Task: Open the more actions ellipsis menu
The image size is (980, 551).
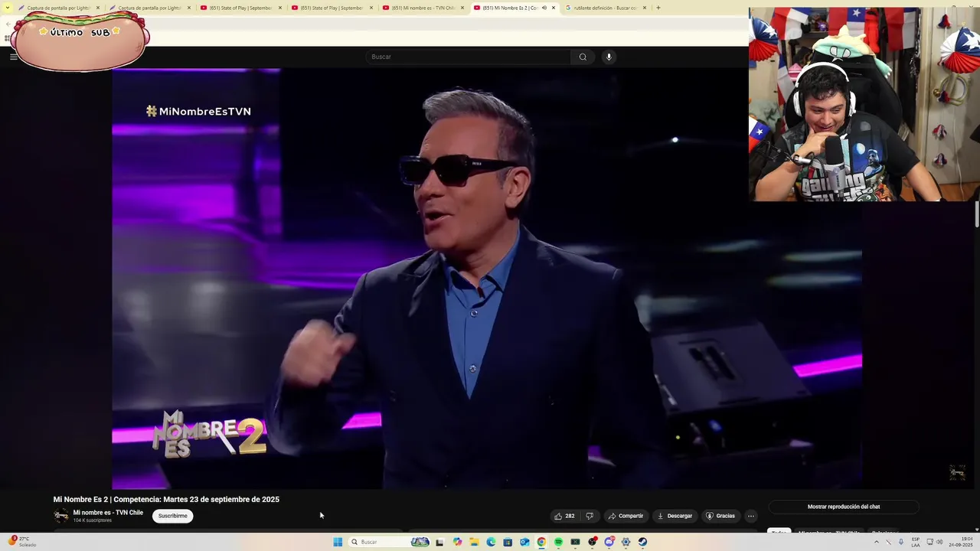Action: (750, 516)
